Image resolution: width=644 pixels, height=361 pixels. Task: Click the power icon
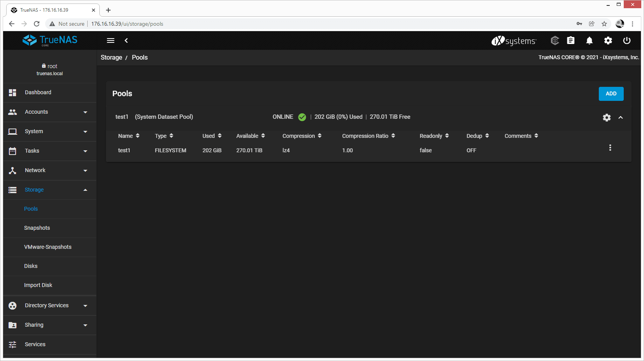tap(627, 41)
